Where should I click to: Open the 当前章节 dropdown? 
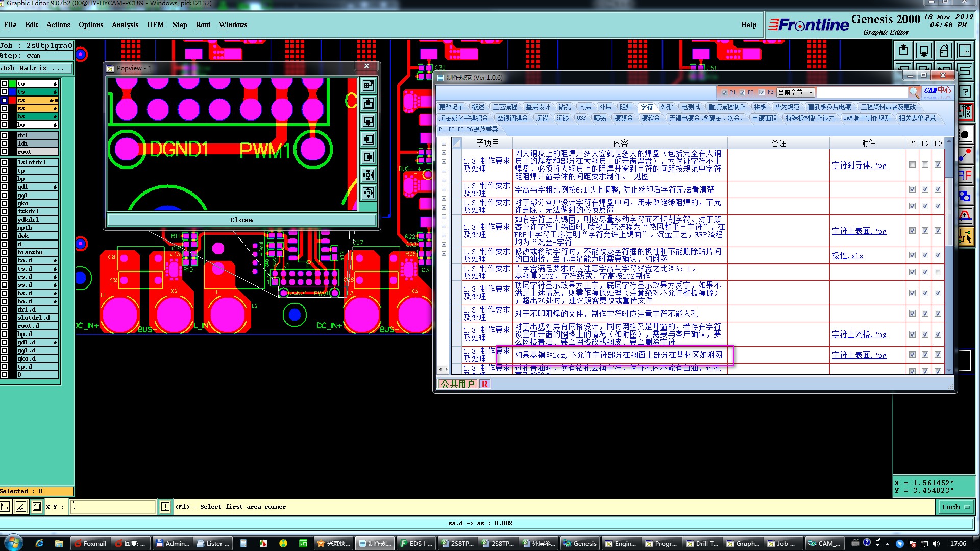(x=796, y=92)
